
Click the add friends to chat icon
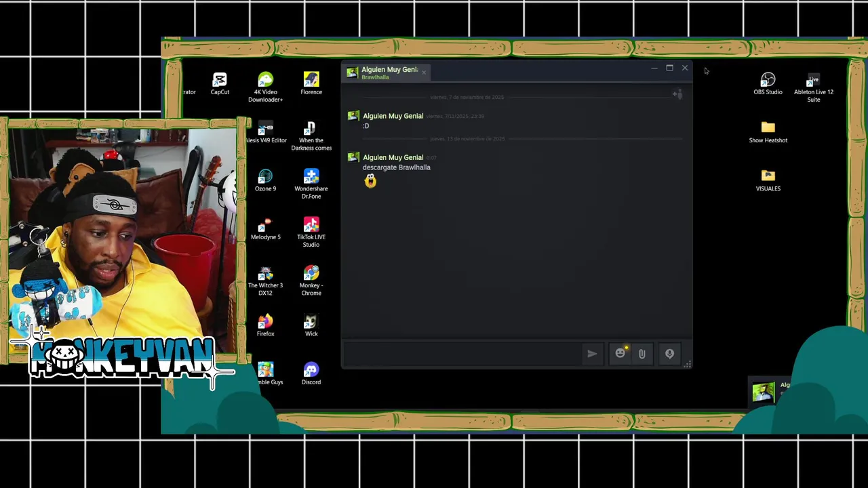click(677, 94)
